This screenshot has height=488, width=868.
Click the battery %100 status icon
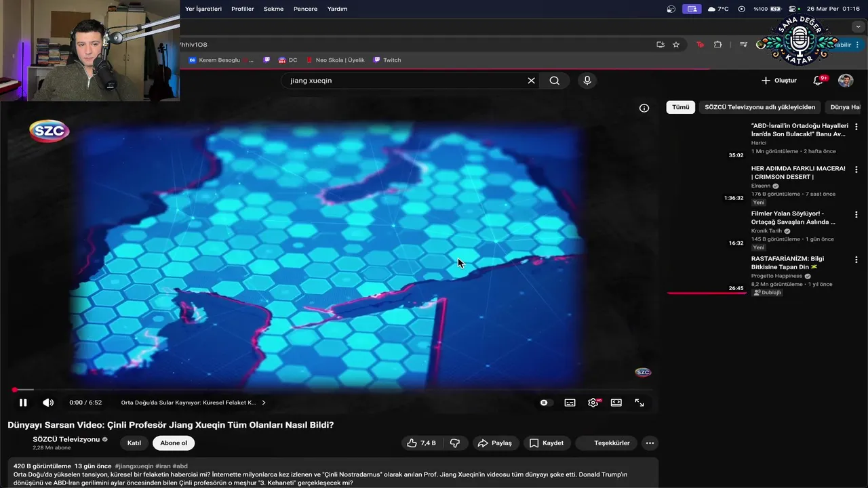coord(768,9)
